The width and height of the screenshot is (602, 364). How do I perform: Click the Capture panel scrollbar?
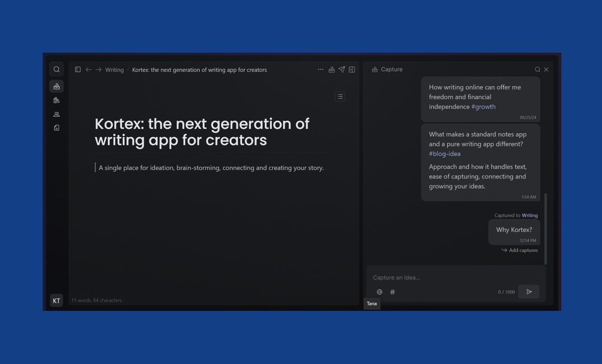pyautogui.click(x=545, y=229)
